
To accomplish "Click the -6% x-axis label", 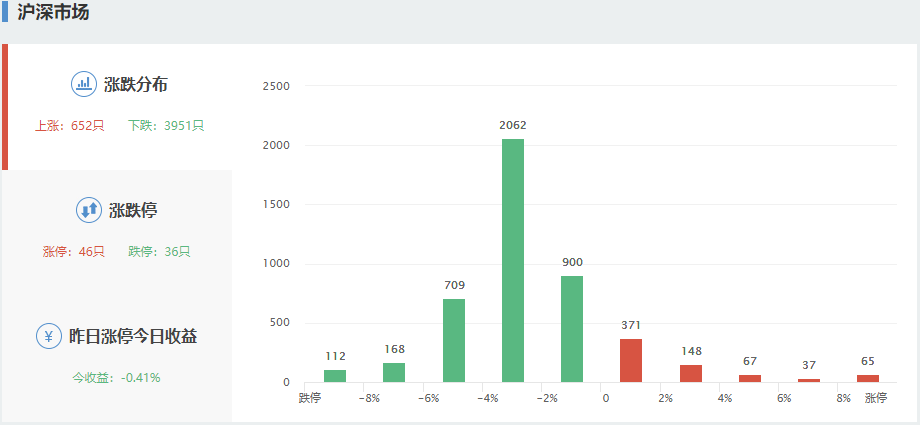I will pyautogui.click(x=428, y=399).
